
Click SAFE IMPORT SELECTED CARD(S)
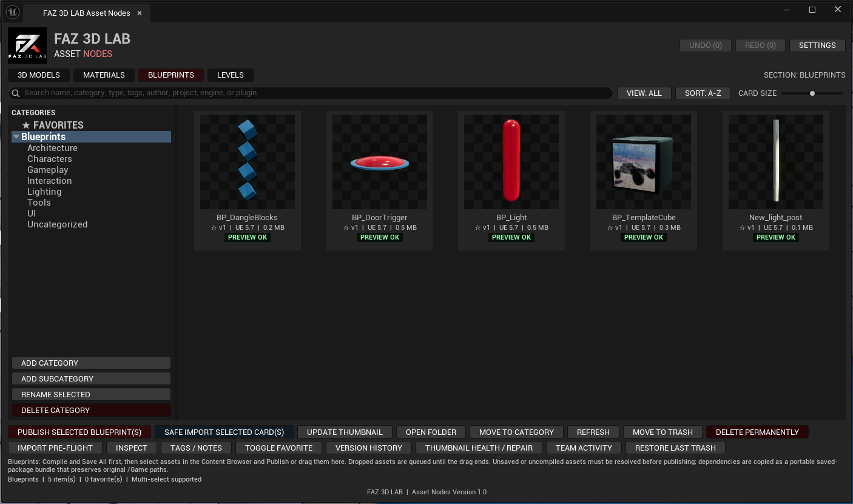(x=224, y=432)
